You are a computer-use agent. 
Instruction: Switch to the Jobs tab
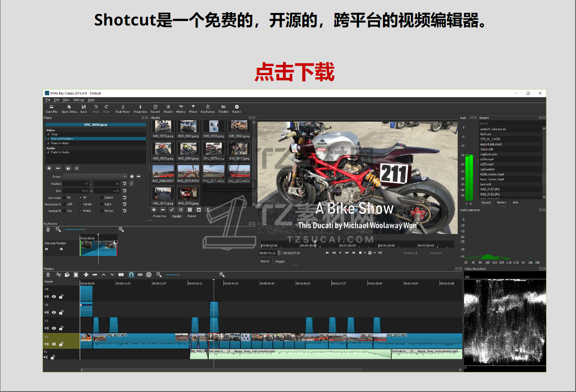click(516, 202)
